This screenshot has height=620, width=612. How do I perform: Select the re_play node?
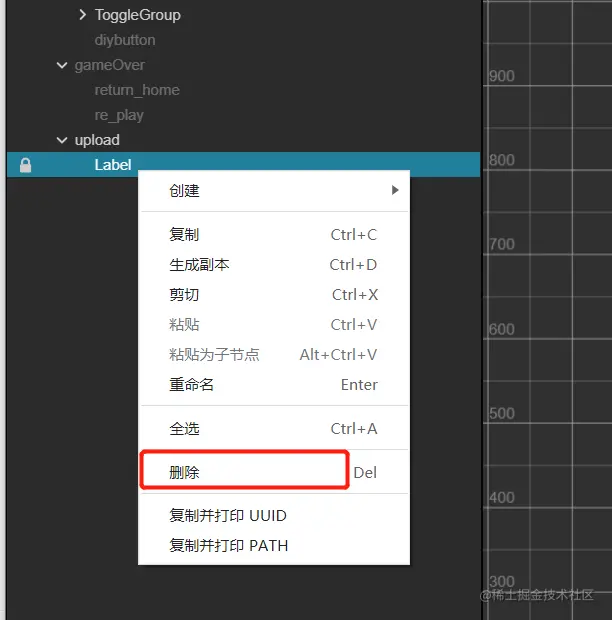click(x=119, y=115)
